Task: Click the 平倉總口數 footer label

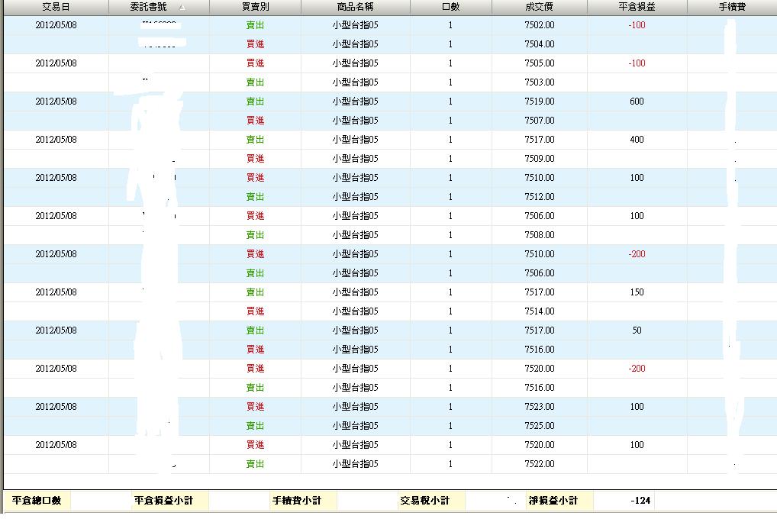Action: point(37,500)
